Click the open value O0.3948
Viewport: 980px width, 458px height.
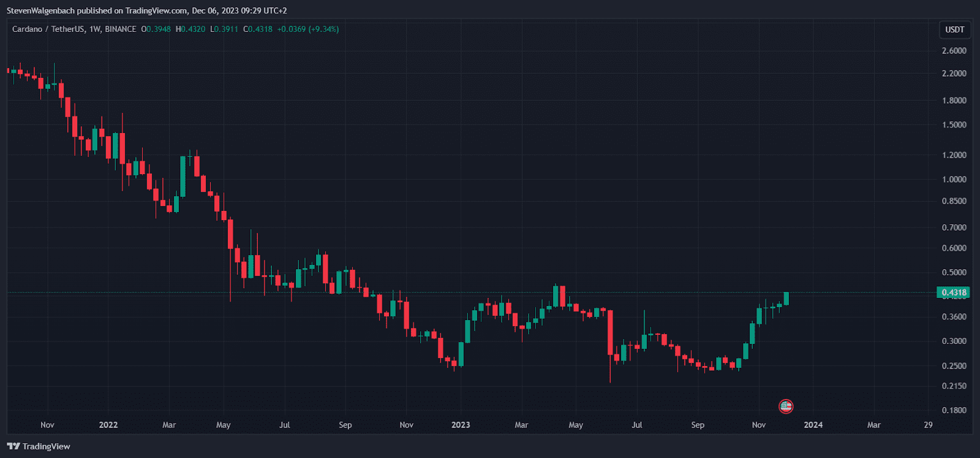(x=156, y=29)
